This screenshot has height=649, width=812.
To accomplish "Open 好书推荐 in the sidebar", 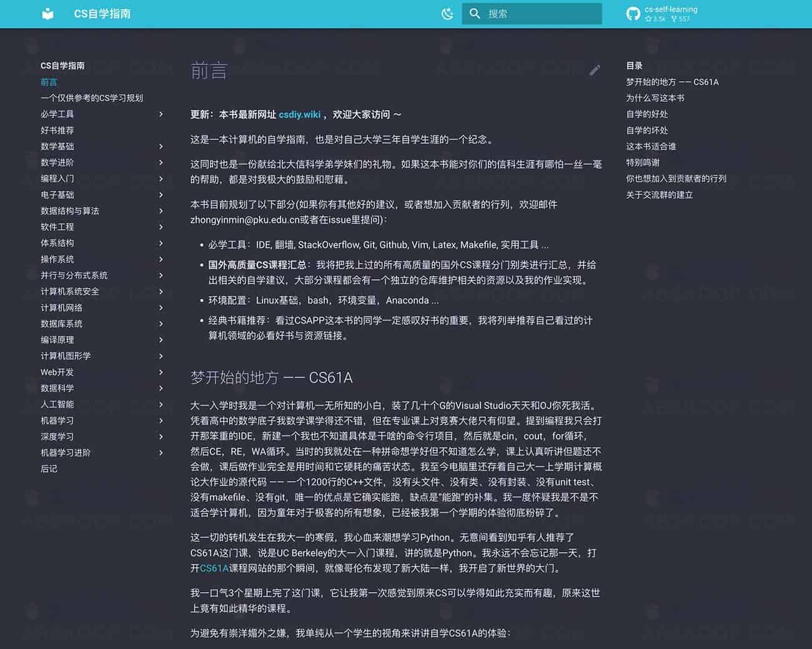I will 57,130.
